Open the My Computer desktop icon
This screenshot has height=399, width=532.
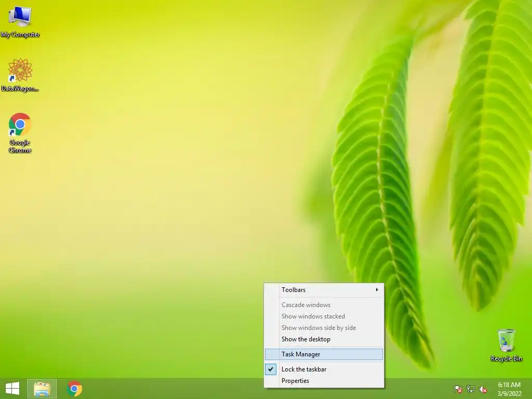20,21
